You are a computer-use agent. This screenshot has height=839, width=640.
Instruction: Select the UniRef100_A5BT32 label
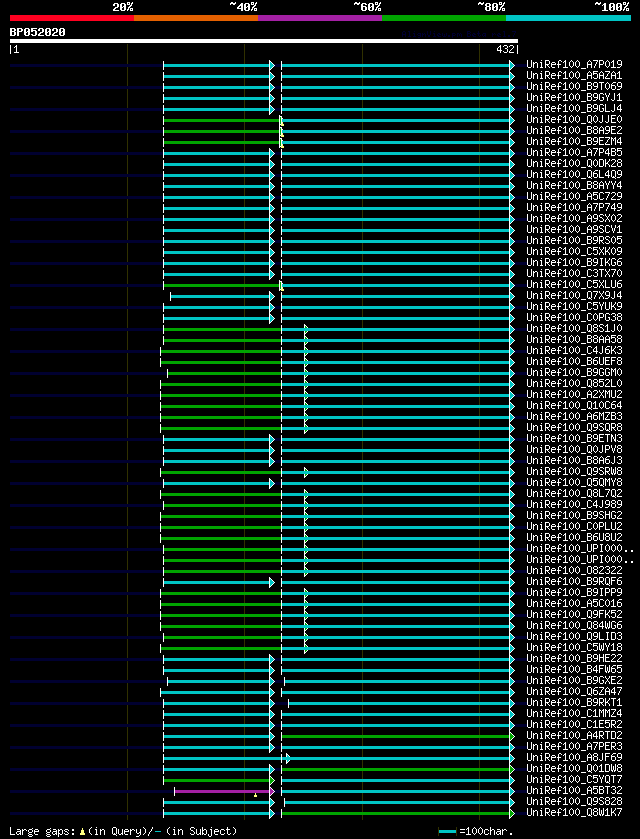point(574,791)
